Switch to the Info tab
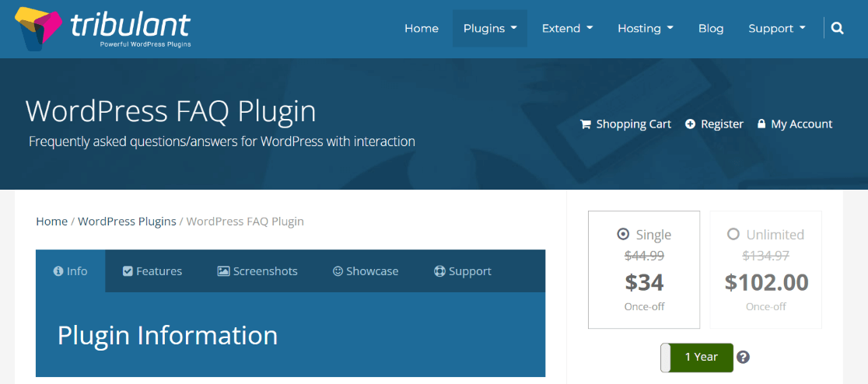This screenshot has width=868, height=384. [x=70, y=271]
